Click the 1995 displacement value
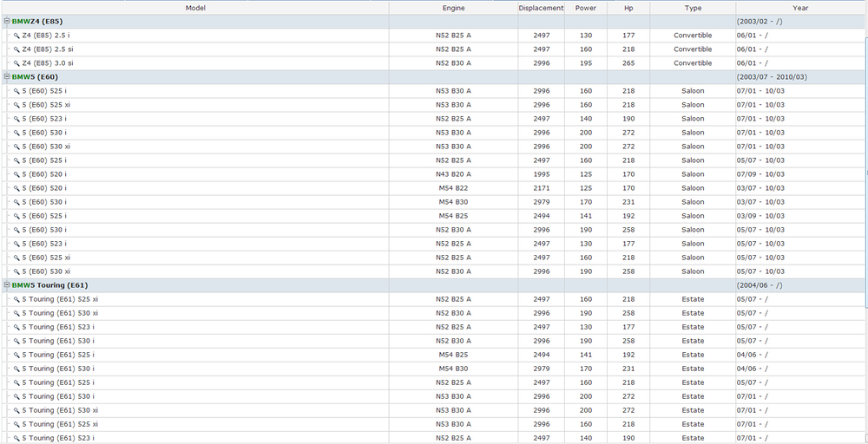Screen dimensions: 868x444 (542, 174)
